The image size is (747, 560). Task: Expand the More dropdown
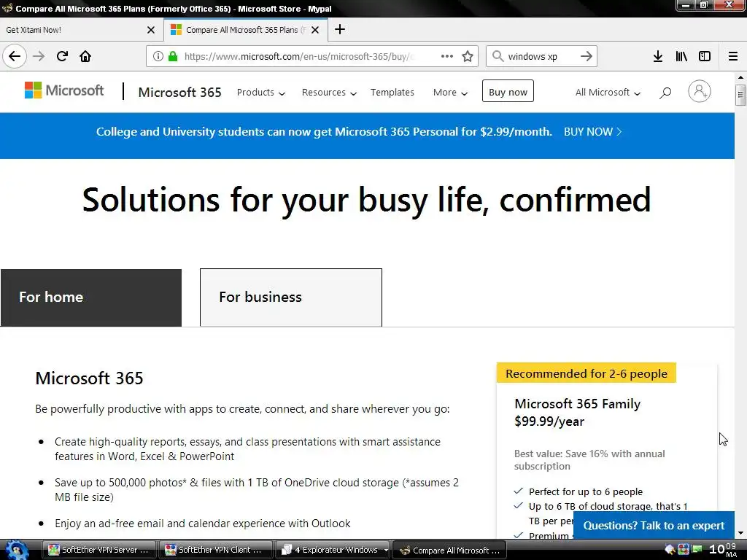[450, 93]
